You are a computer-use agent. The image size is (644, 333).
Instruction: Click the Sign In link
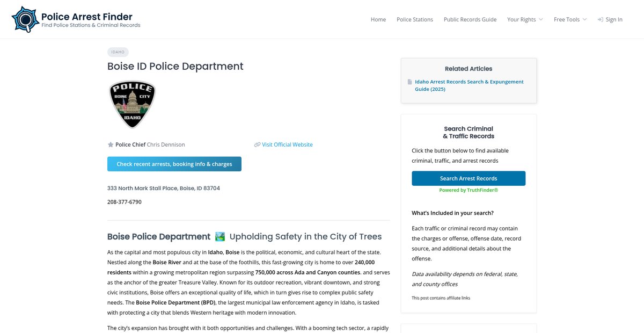[x=614, y=19]
